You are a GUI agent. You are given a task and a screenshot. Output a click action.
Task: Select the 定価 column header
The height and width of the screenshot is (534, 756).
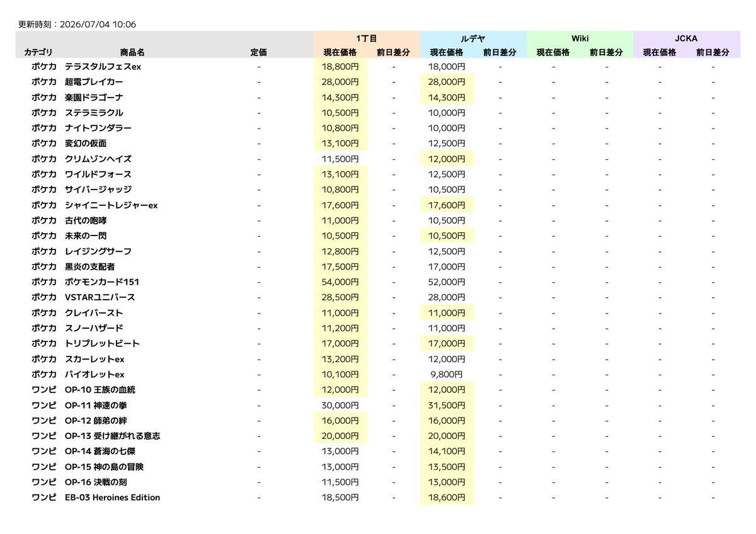[258, 53]
